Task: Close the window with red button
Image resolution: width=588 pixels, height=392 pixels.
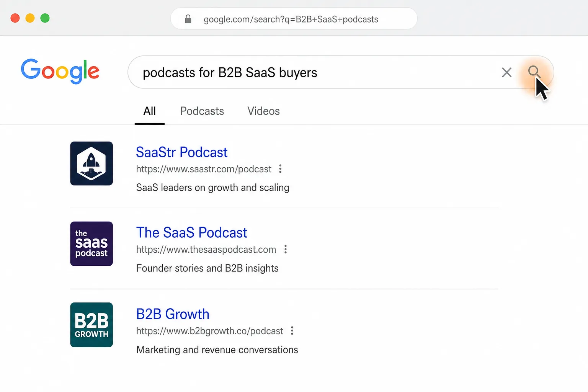Action: [x=15, y=18]
